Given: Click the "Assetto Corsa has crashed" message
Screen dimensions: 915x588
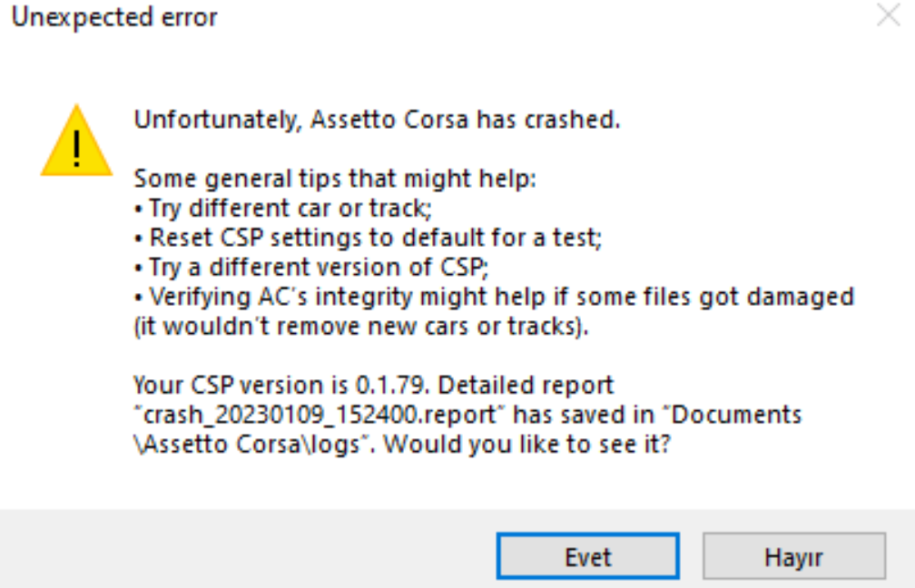Looking at the screenshot, I should (466, 120).
